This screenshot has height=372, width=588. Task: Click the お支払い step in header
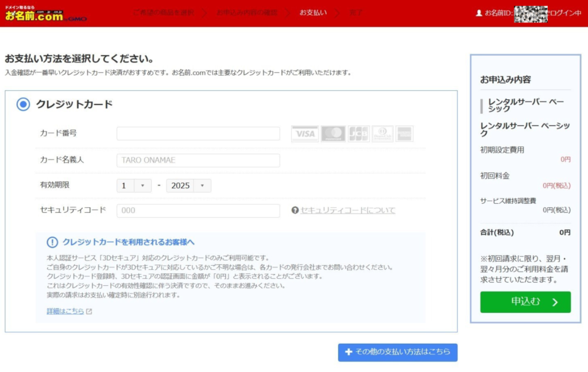314,13
